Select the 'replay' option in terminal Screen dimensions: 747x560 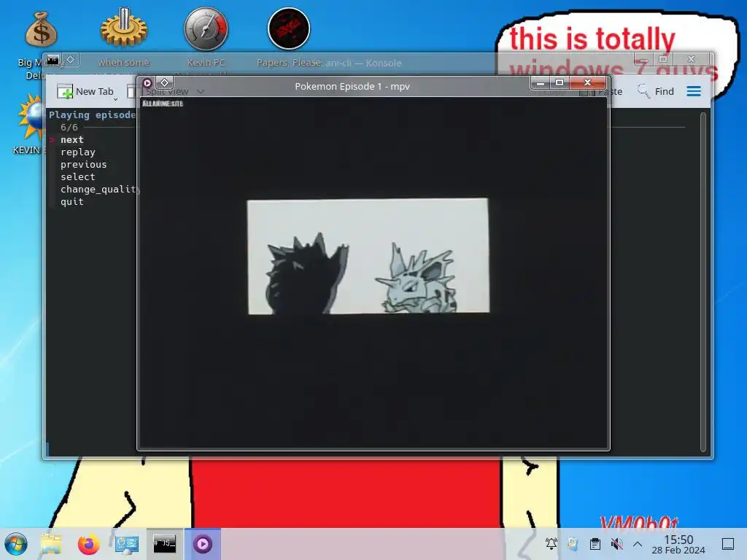click(77, 152)
